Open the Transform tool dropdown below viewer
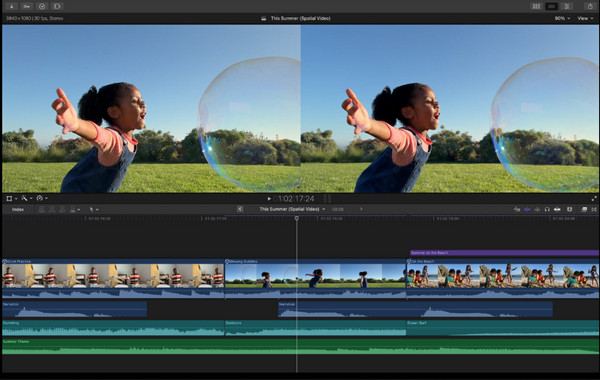Screen dimensions: 600x380 click(11, 198)
